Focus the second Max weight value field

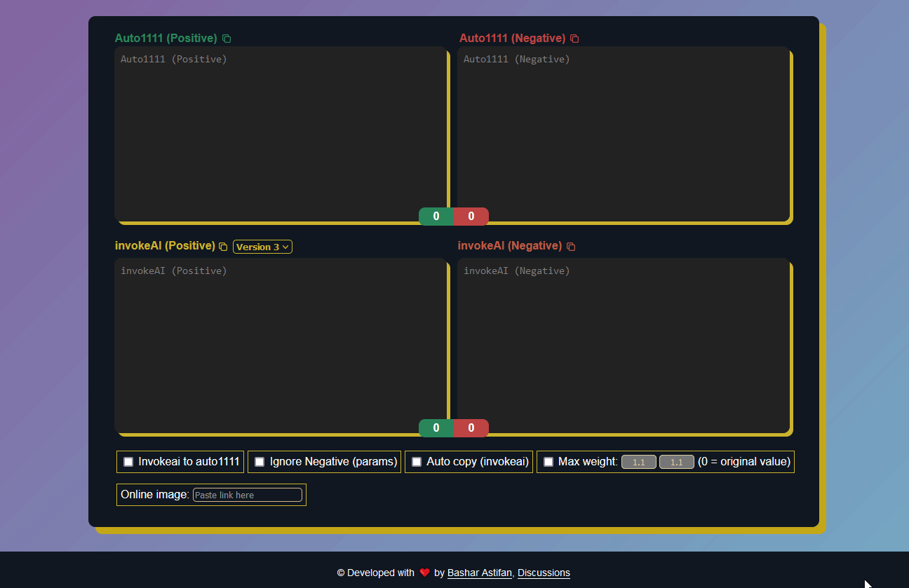pyautogui.click(x=677, y=462)
